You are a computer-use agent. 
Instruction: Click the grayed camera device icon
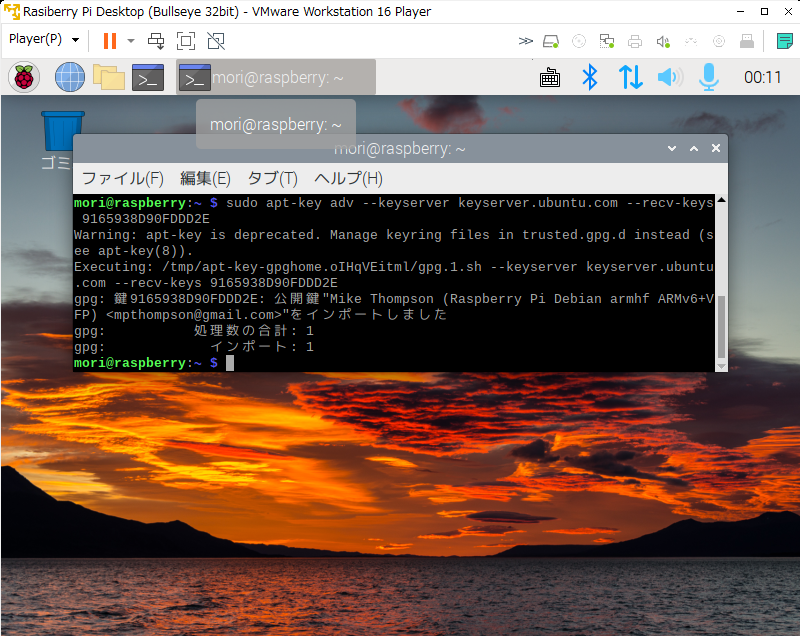tap(719, 41)
